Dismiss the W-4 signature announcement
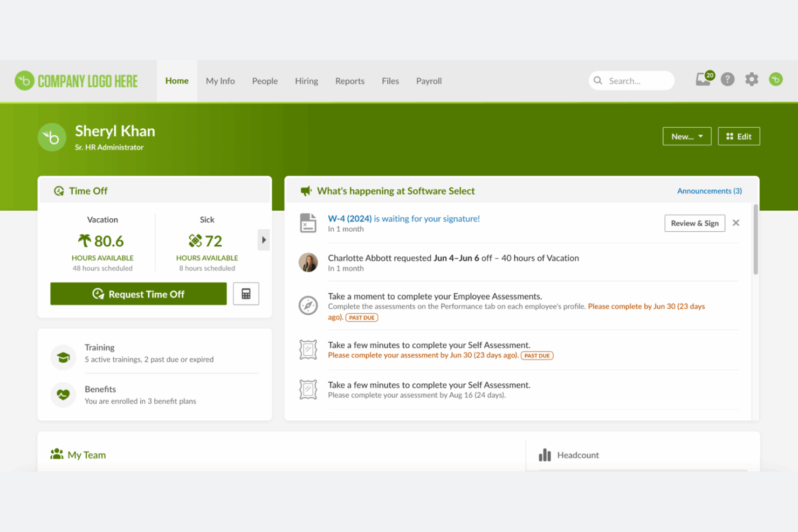This screenshot has height=532, width=798. pos(736,223)
